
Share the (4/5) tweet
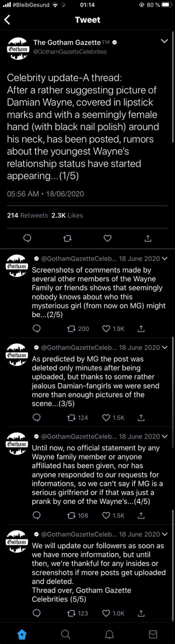tap(141, 515)
